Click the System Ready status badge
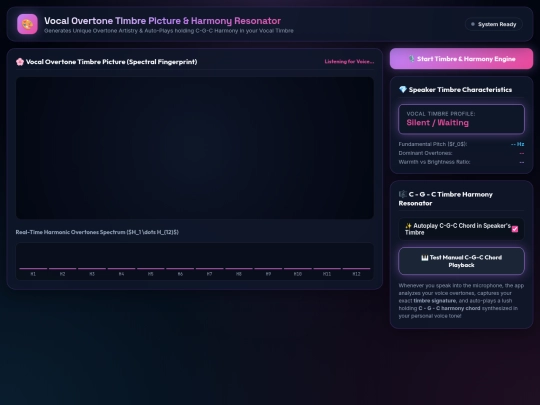Image resolution: width=540 pixels, height=405 pixels. 494,24
